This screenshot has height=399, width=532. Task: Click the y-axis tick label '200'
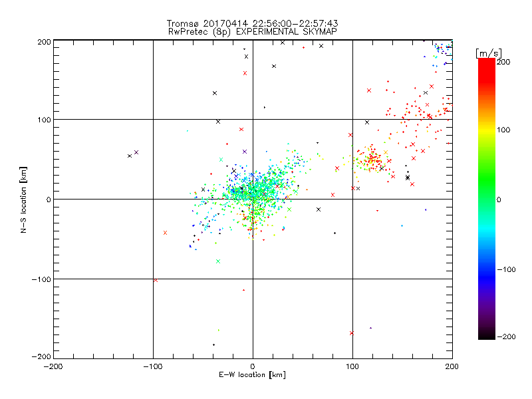click(x=44, y=42)
